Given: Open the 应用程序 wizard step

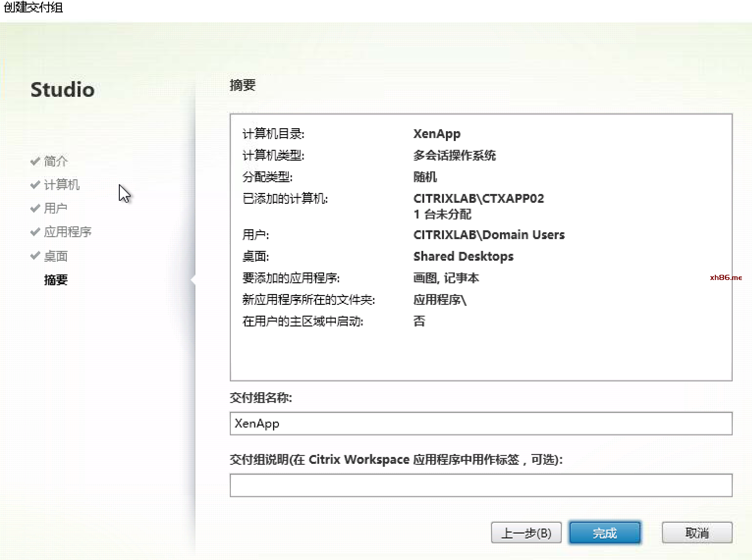Looking at the screenshot, I should point(67,232).
